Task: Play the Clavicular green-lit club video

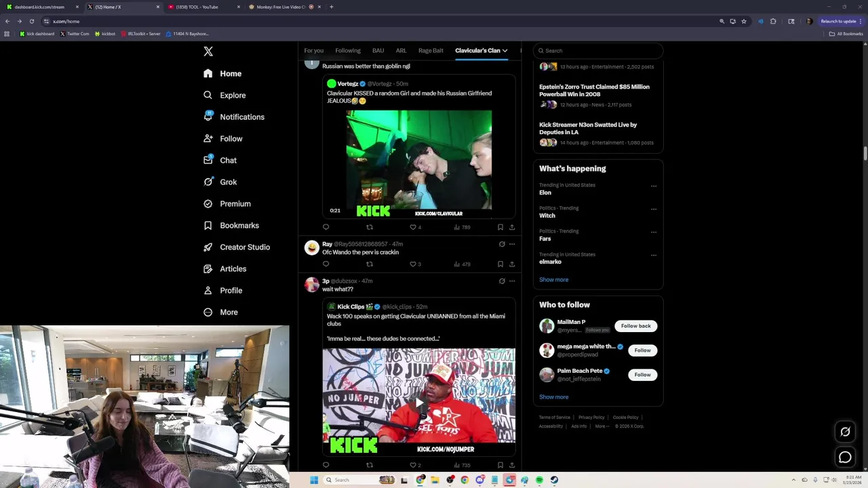Action: point(419,164)
